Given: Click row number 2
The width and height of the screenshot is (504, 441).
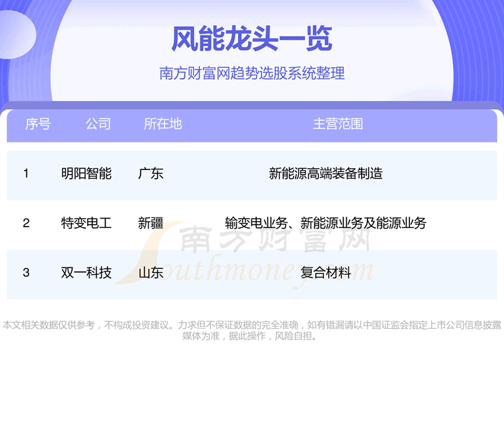Looking at the screenshot, I should tap(26, 223).
